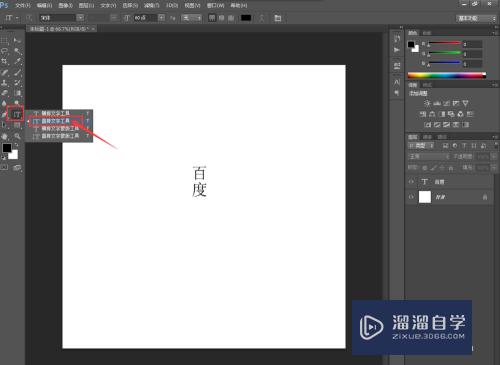Open the 滤镜(T) menu
Viewport: 500px width, 365px height.
152,5
